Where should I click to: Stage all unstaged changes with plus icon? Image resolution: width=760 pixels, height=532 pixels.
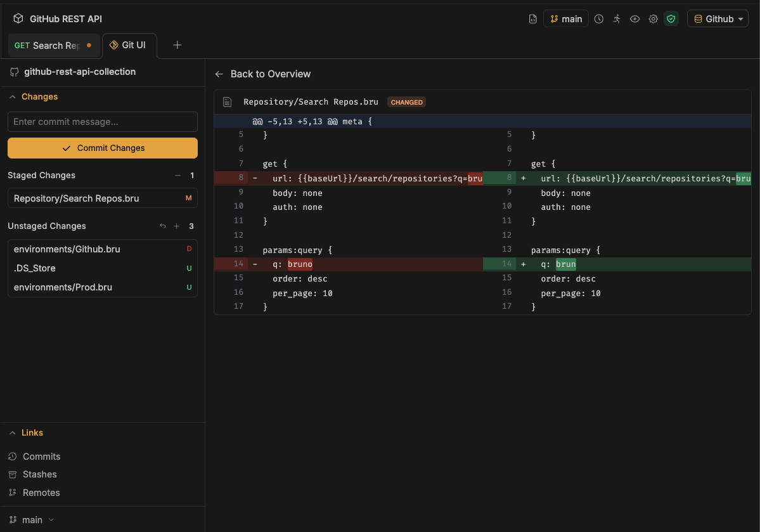177,226
